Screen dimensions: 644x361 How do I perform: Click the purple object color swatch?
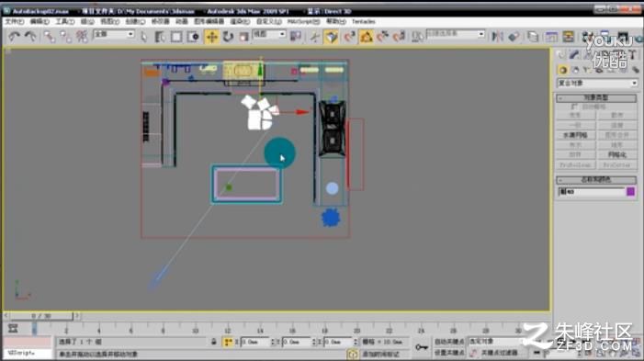point(631,191)
